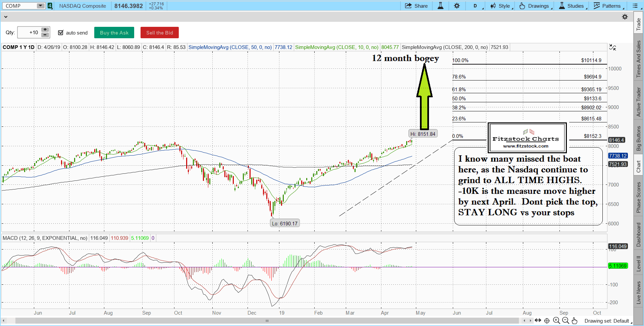Click the Buy the Ask button

pos(114,33)
